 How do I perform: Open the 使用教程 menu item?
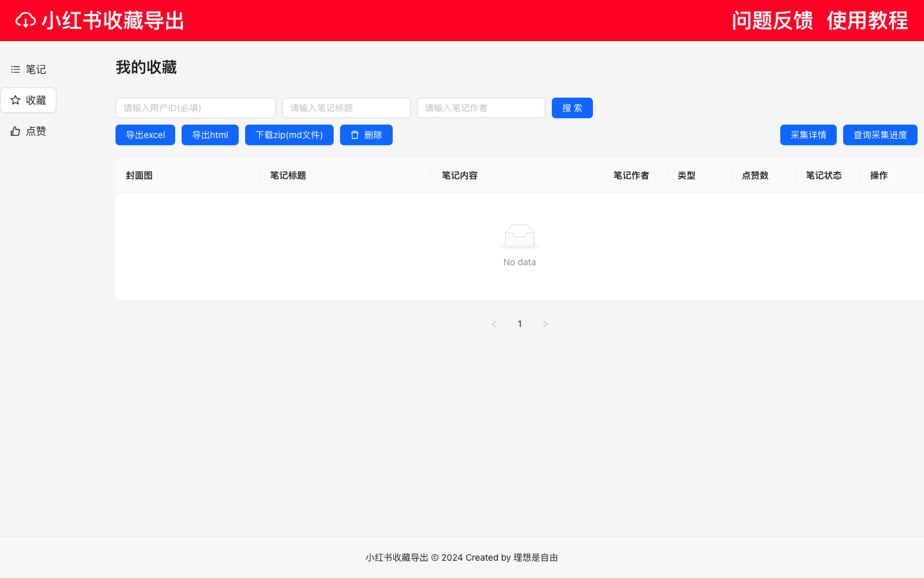point(867,21)
